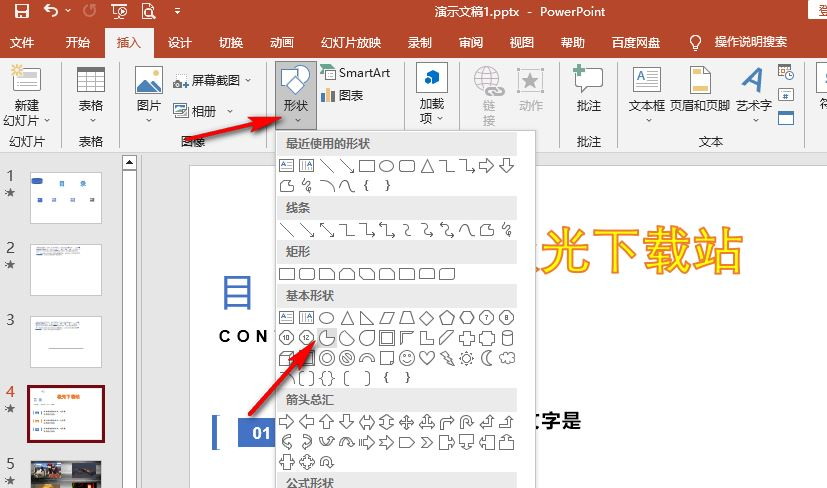This screenshot has width=827, height=488.
Task: Click the 操作说明搜索 tell-me search box
Action: [738, 42]
